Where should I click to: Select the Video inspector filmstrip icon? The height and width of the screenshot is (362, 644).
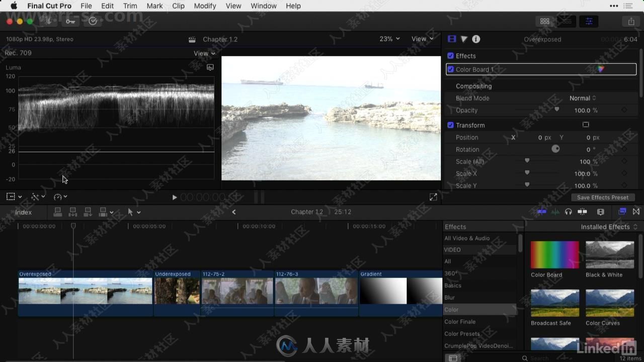(x=452, y=39)
